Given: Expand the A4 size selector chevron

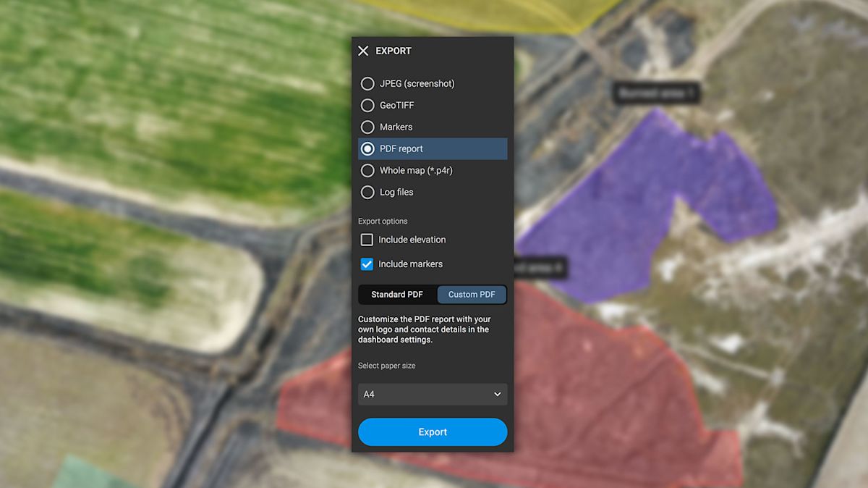Looking at the screenshot, I should [x=496, y=394].
